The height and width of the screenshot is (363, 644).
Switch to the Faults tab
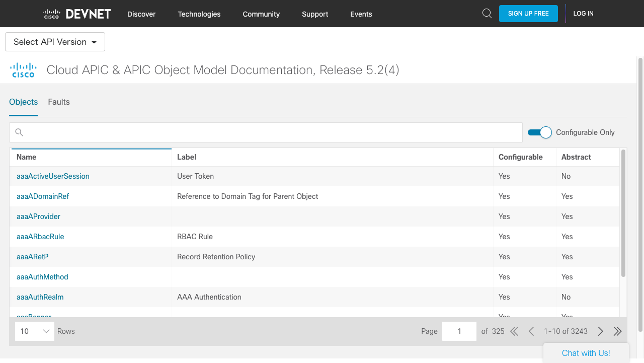point(59,102)
